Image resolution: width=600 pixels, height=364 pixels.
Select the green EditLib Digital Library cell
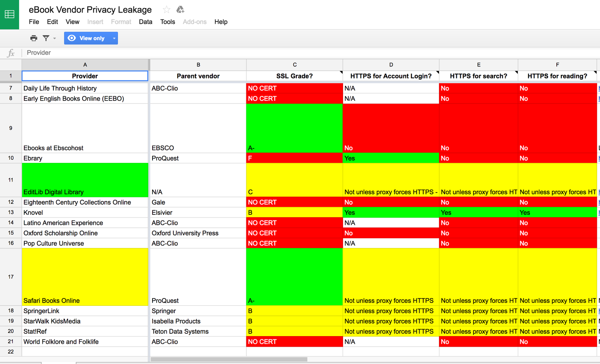tap(85, 180)
